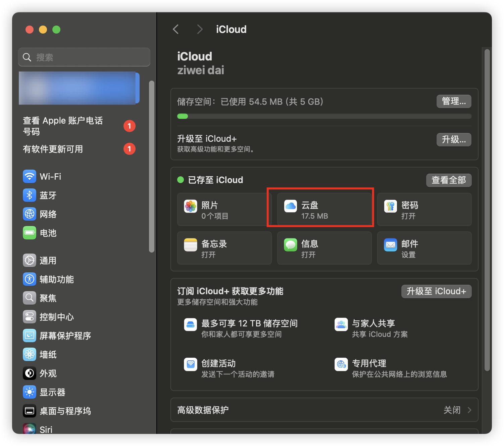This screenshot has width=504, height=446.
Task: Select General (通用) in the sidebar
Action: 48,261
